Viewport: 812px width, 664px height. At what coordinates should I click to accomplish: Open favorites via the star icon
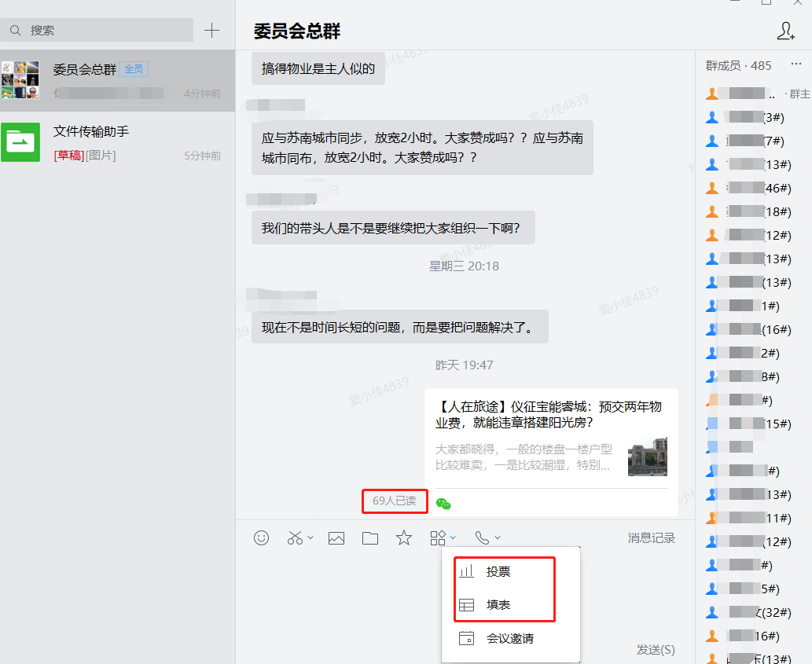point(404,537)
